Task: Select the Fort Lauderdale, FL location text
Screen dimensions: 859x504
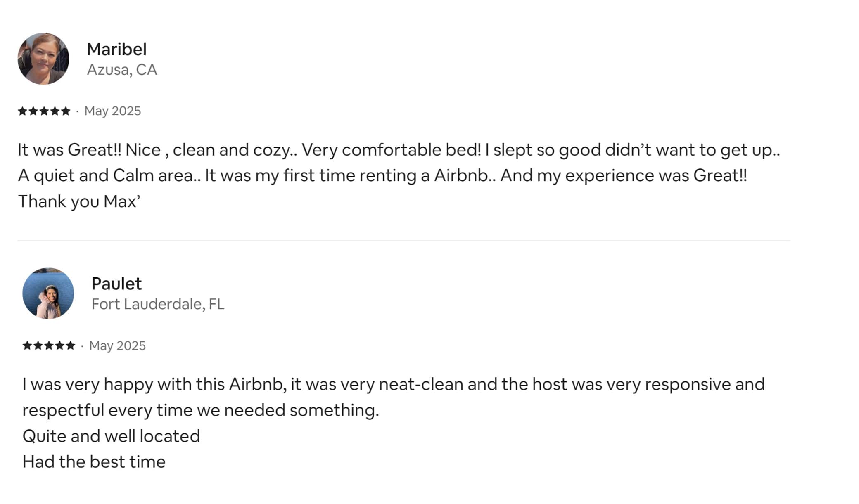Action: (158, 304)
